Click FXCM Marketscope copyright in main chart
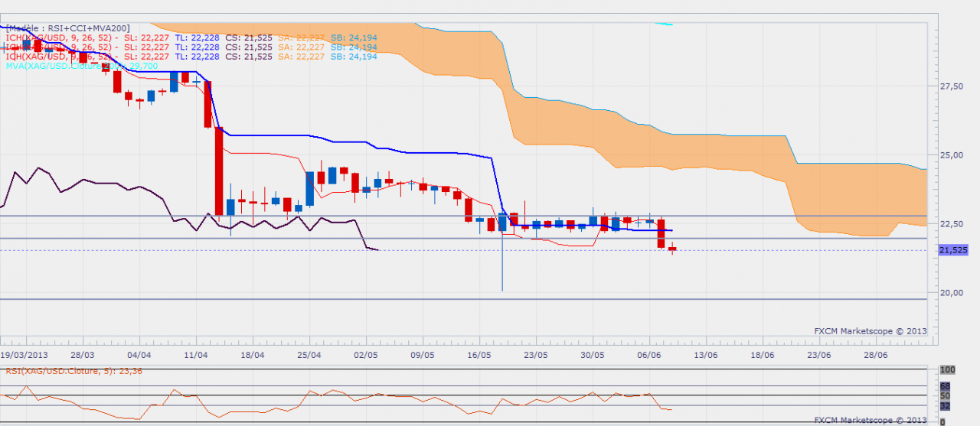 869,331
